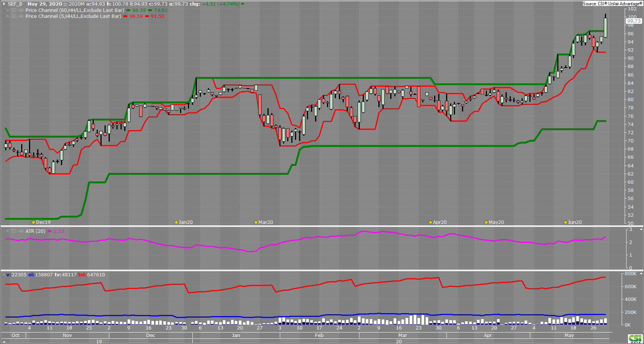
Task: Click the Source: CSI Unfair Advantage label
Action: pos(612,4)
